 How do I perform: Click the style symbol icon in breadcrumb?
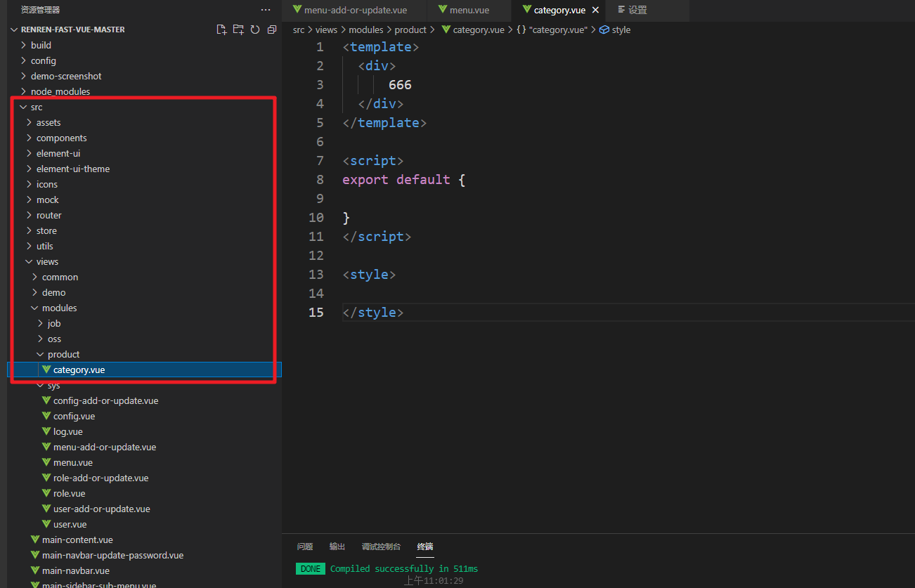coord(604,30)
